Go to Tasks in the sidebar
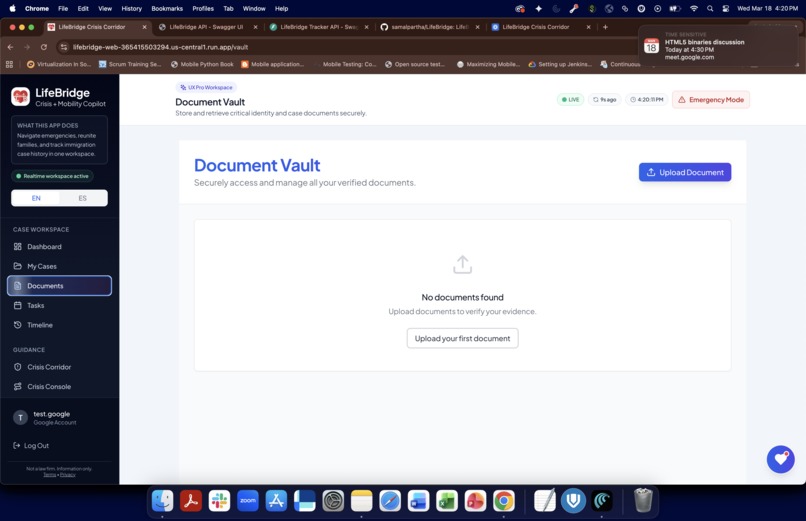The height and width of the screenshot is (521, 806). click(59, 305)
